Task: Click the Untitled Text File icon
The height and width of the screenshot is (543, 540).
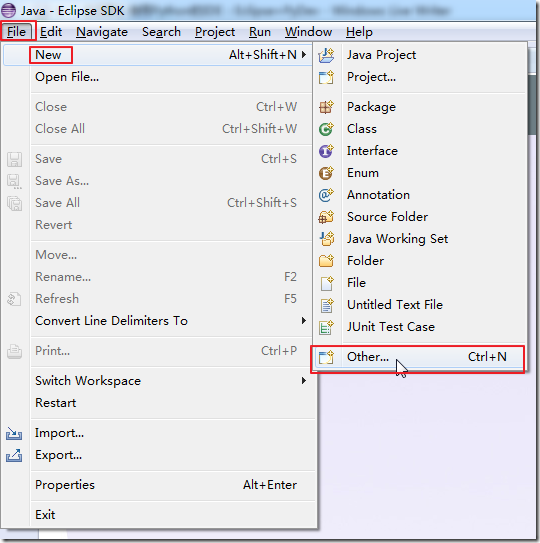Action: click(326, 305)
